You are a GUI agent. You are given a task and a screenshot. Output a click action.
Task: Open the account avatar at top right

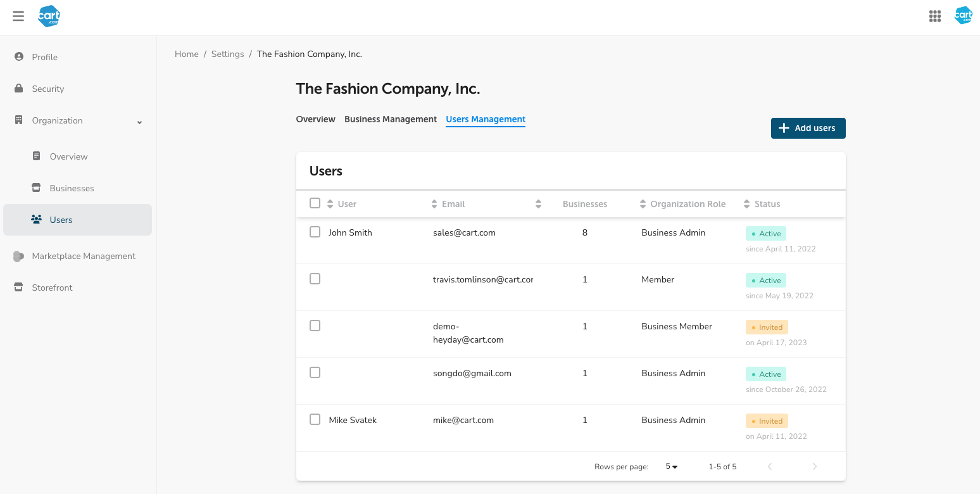(x=963, y=16)
